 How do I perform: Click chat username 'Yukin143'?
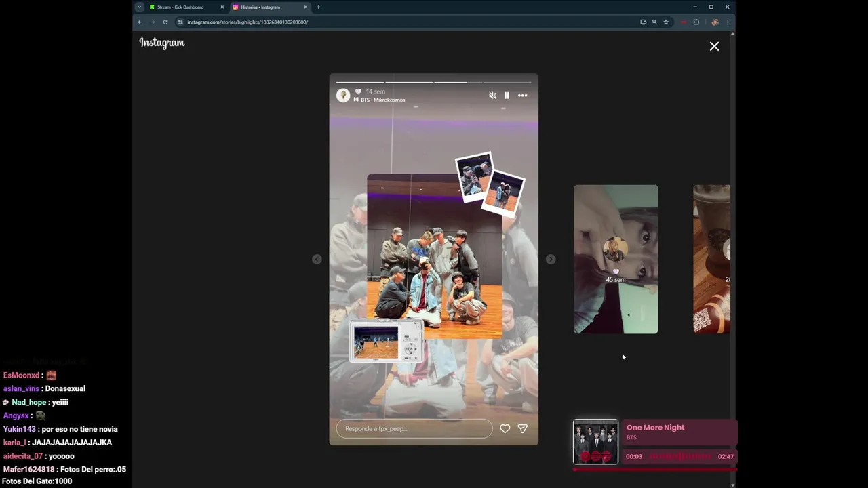19,429
